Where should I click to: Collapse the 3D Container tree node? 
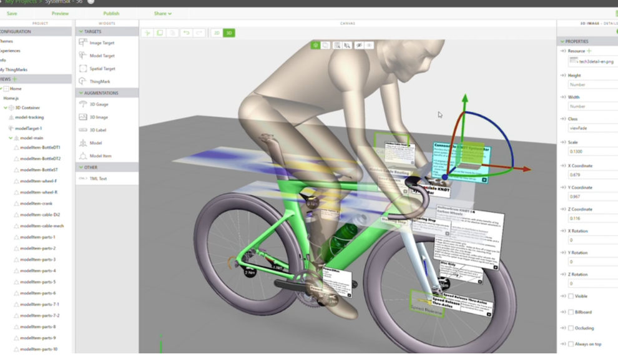coord(6,107)
